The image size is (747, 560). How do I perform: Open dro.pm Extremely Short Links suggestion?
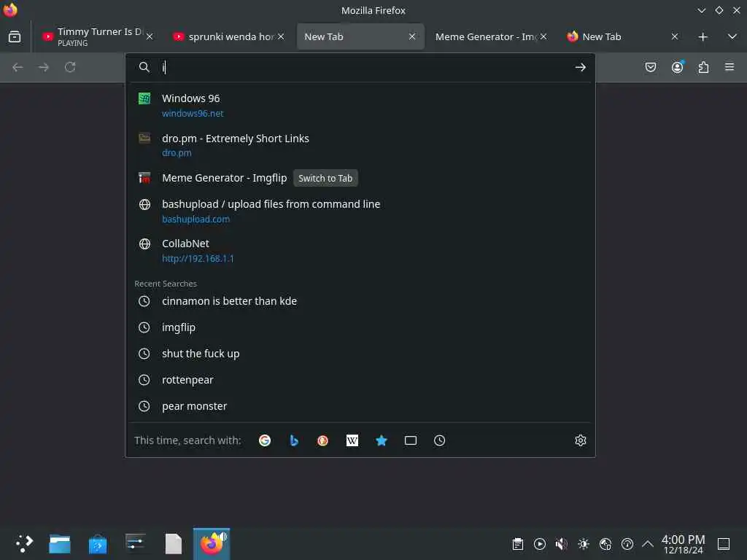point(360,145)
